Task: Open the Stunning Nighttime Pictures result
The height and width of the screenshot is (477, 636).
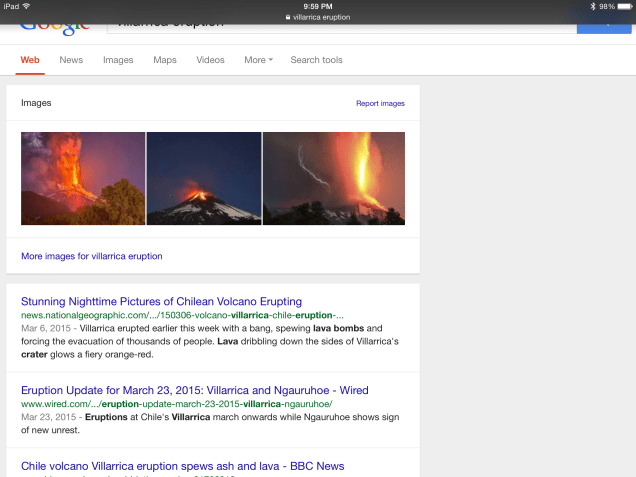Action: click(161, 301)
